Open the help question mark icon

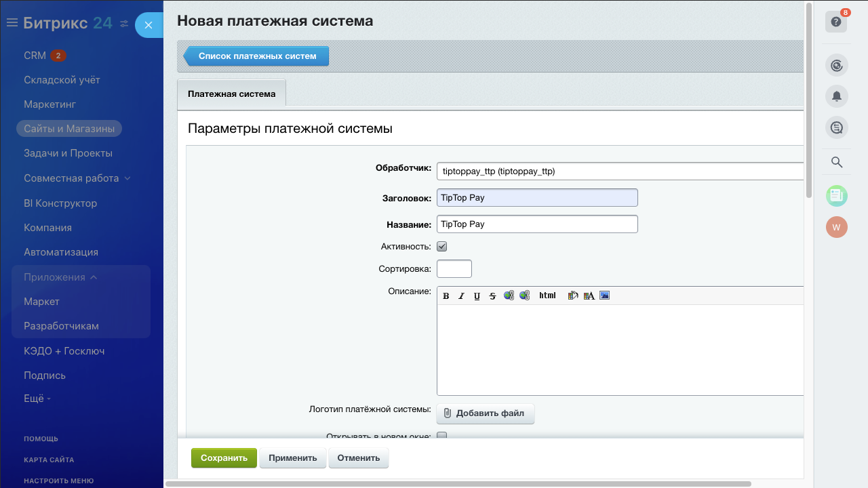836,22
